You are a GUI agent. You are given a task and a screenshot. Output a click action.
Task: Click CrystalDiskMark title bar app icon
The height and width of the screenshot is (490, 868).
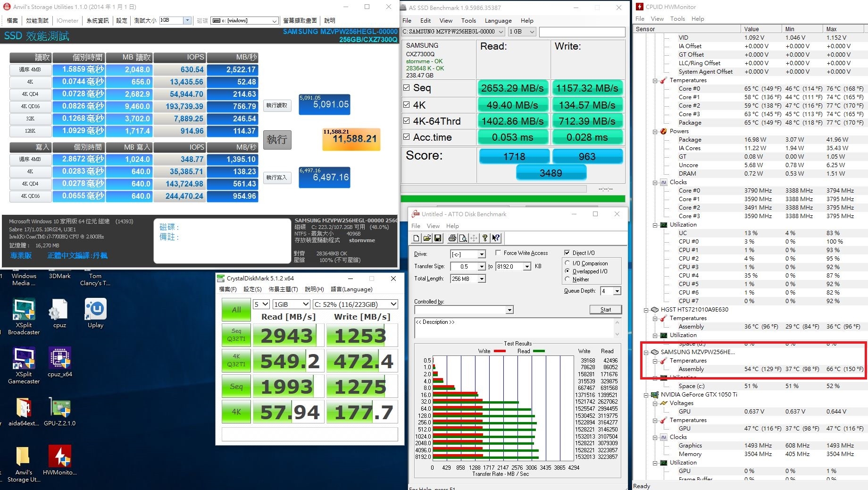pyautogui.click(x=220, y=279)
